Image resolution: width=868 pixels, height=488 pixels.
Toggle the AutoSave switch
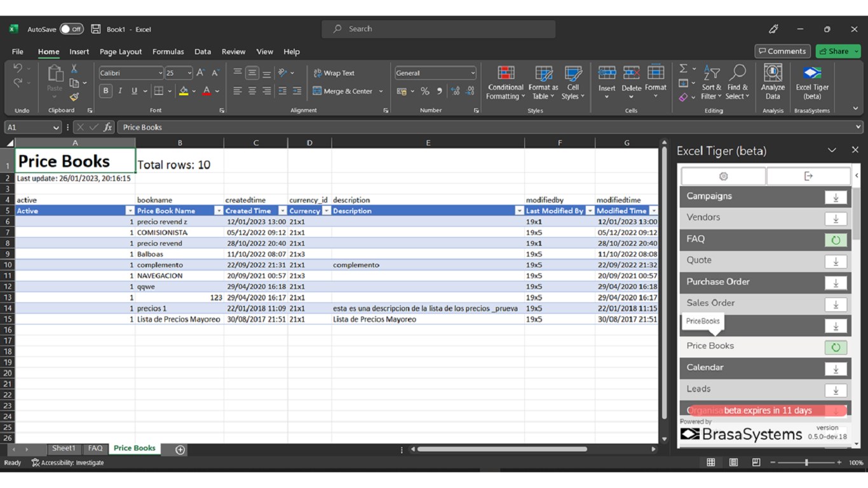[71, 29]
